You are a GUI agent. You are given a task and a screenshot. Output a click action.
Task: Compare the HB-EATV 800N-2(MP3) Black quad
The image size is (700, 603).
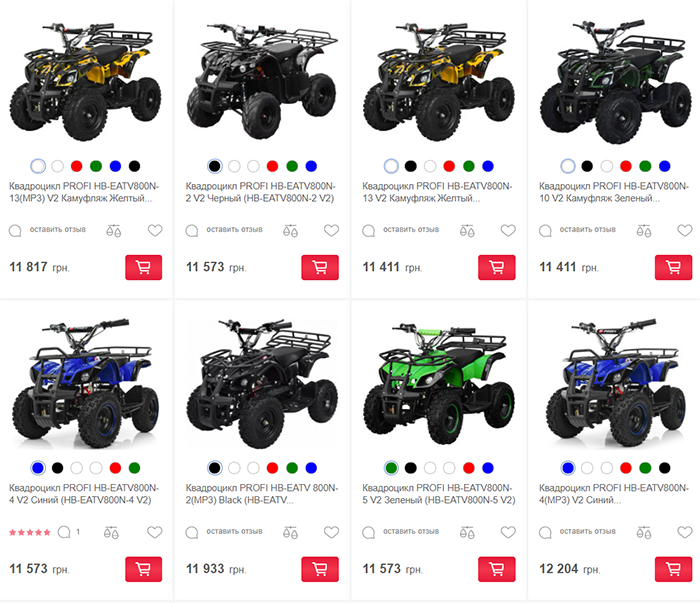coord(290,532)
